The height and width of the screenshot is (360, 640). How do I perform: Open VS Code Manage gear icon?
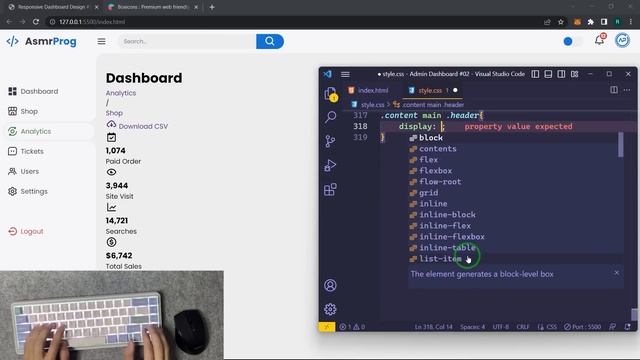tap(330, 309)
